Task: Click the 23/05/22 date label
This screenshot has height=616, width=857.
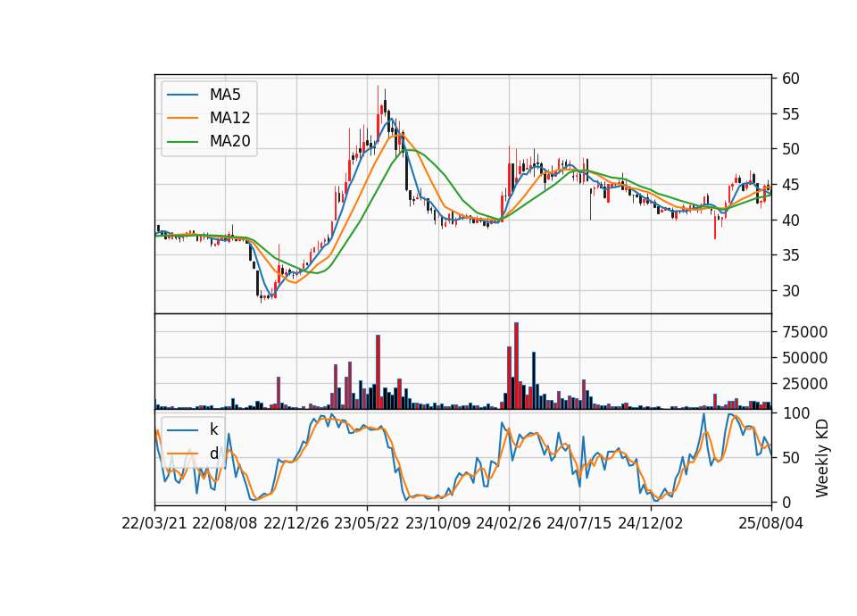Action: pos(367,523)
